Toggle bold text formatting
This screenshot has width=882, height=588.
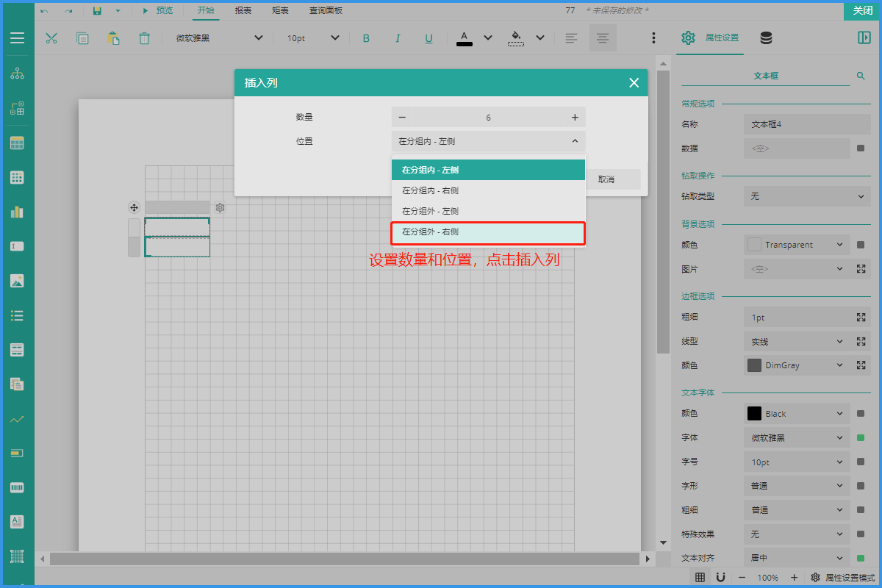click(366, 38)
